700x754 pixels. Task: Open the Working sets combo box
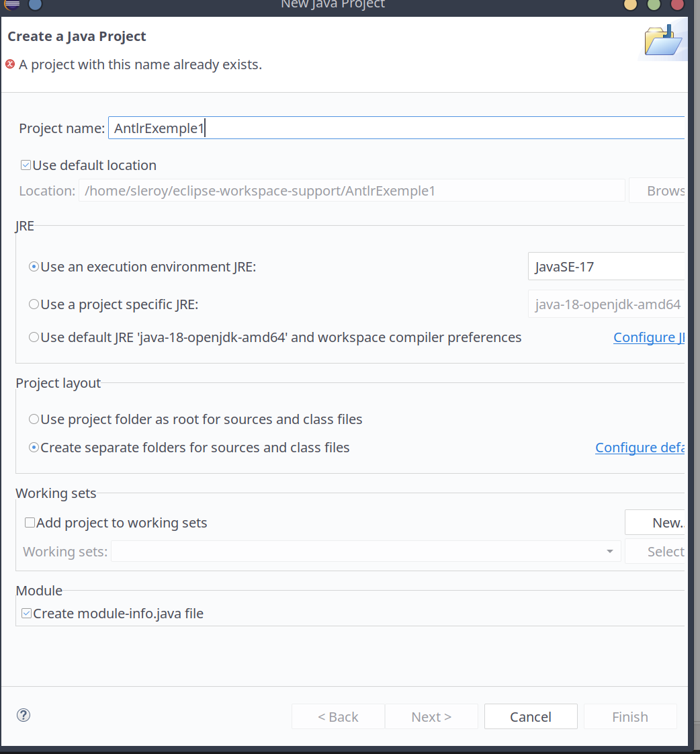[365, 552]
